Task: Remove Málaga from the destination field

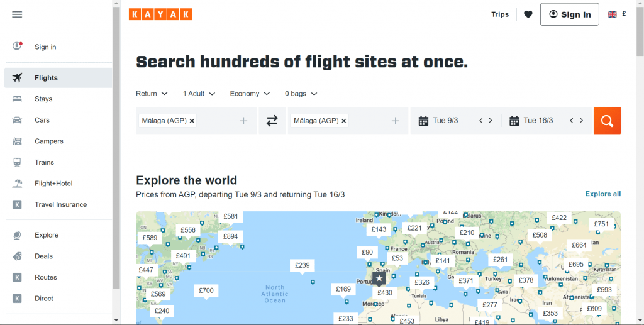Action: tap(344, 121)
